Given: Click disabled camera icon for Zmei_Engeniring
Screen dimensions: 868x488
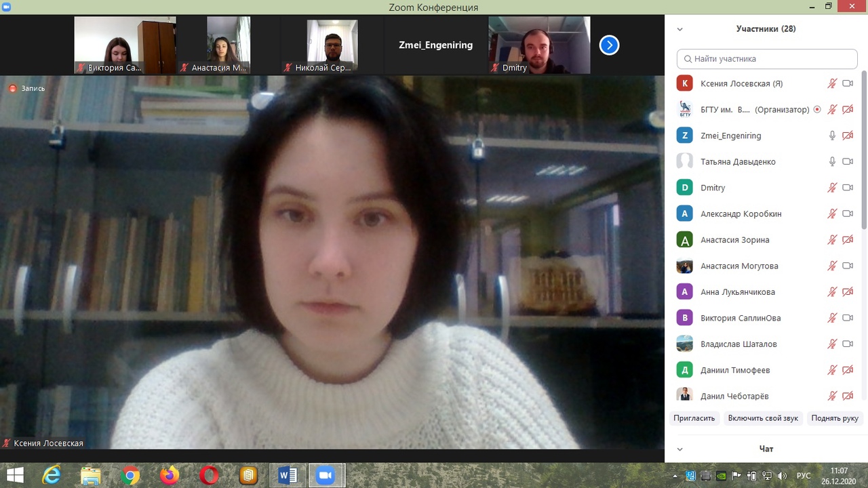Looking at the screenshot, I should (x=847, y=136).
